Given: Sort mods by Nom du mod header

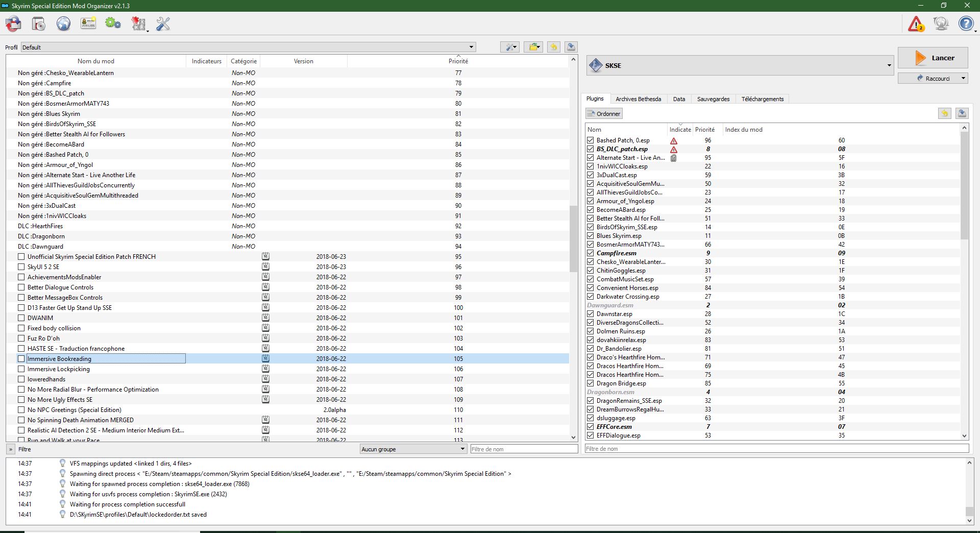Looking at the screenshot, I should pos(96,61).
